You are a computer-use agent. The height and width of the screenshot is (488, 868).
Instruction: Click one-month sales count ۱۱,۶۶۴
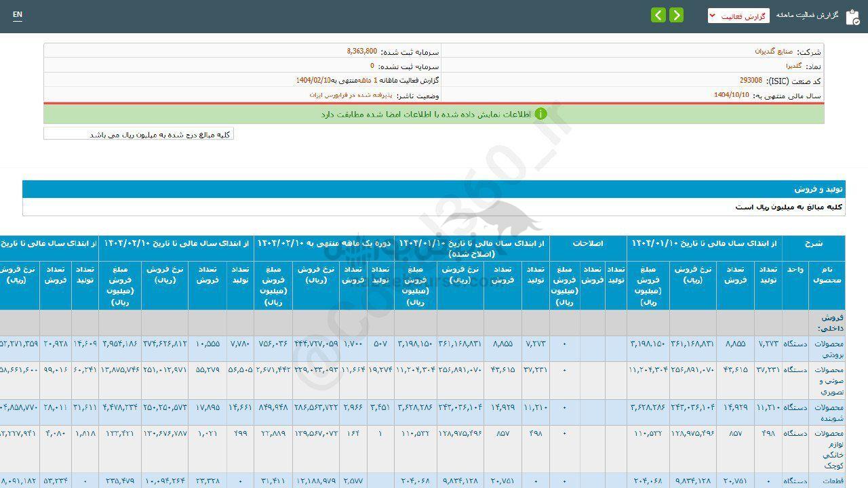[x=353, y=369]
